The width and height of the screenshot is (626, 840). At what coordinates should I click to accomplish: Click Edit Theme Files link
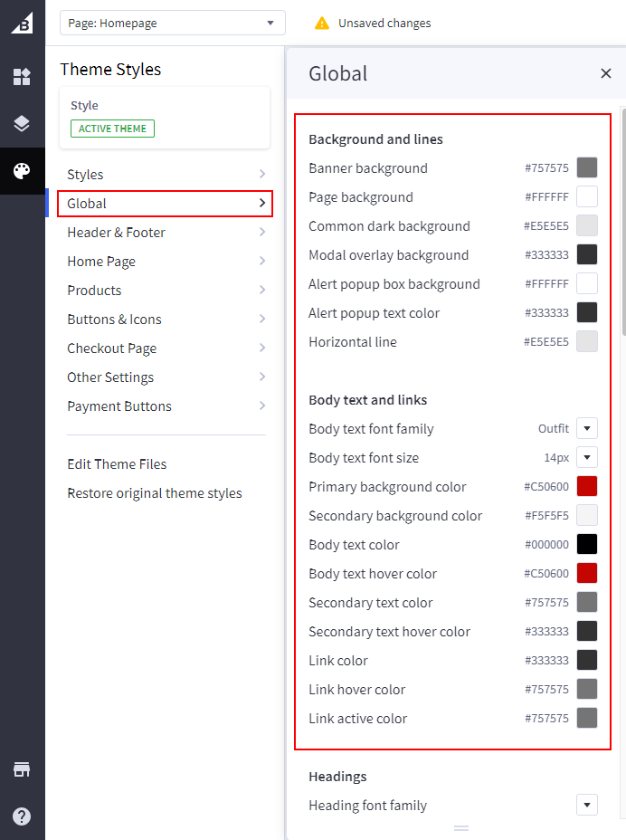click(x=117, y=464)
